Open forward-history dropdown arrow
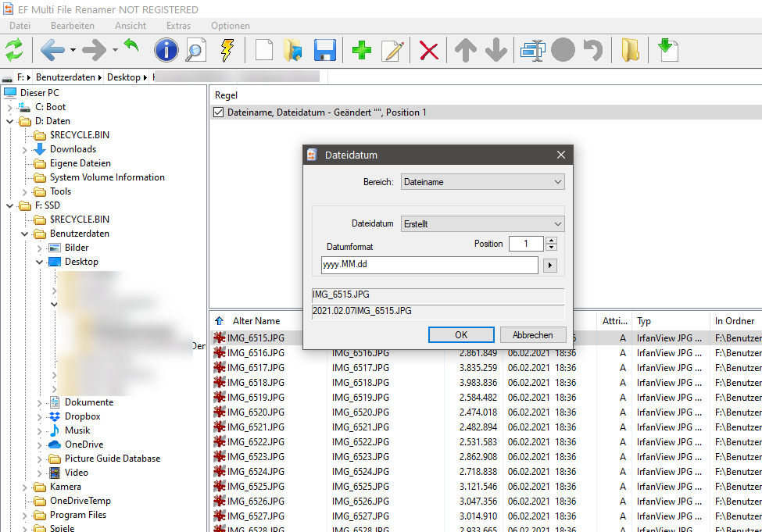This screenshot has height=532, width=762. (115, 50)
